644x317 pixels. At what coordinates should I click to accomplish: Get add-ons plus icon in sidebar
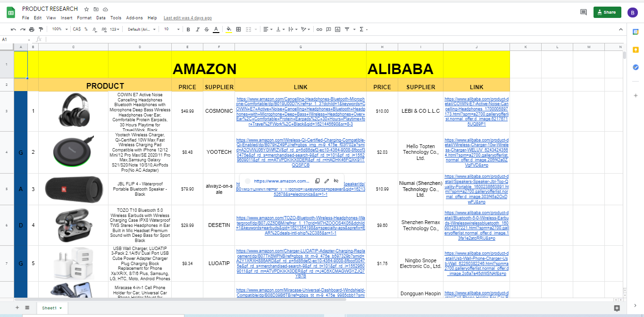pyautogui.click(x=636, y=95)
